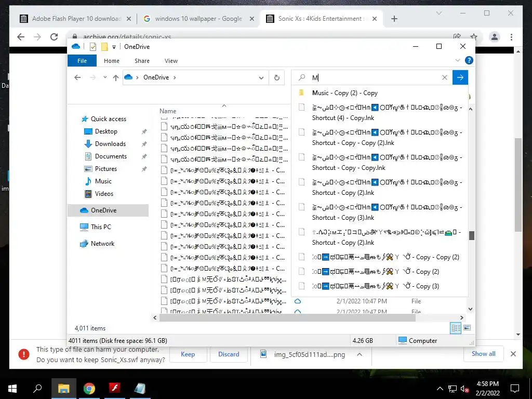Image resolution: width=532 pixels, height=399 pixels.
Task: Switch to Large icons view layout icon
Action: point(467,328)
